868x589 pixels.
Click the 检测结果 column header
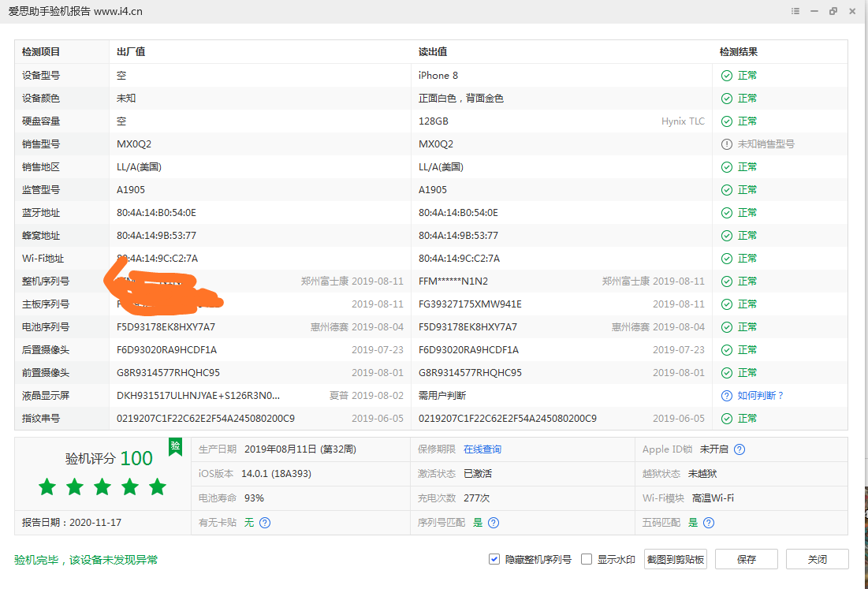coord(739,52)
